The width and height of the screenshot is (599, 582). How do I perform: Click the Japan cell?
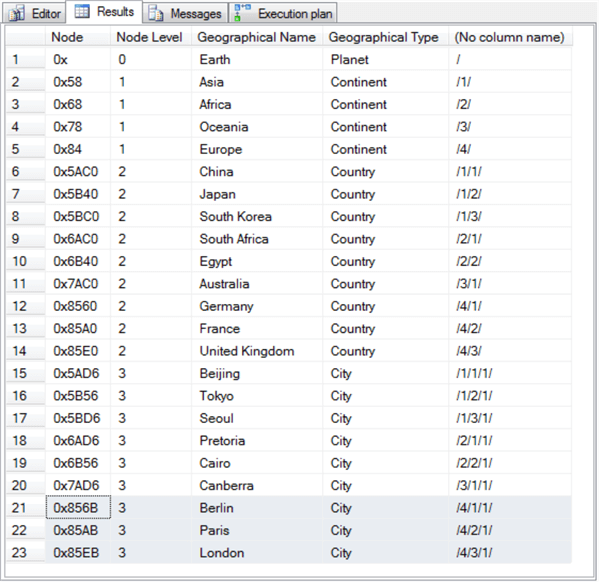[257, 194]
